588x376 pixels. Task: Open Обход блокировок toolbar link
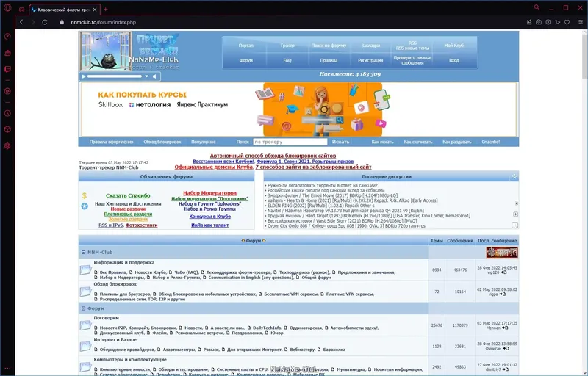click(x=162, y=142)
